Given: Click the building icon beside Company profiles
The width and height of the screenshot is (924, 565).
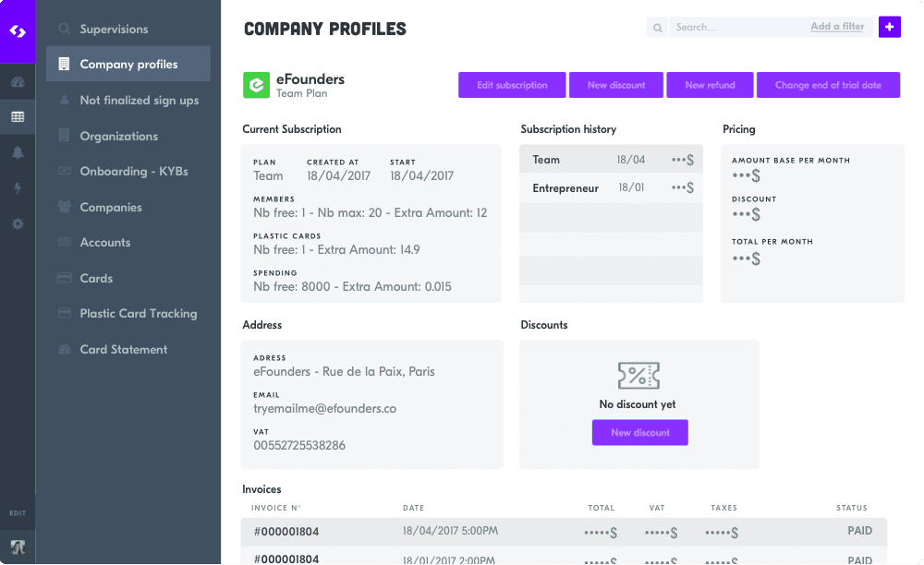Looking at the screenshot, I should [65, 64].
